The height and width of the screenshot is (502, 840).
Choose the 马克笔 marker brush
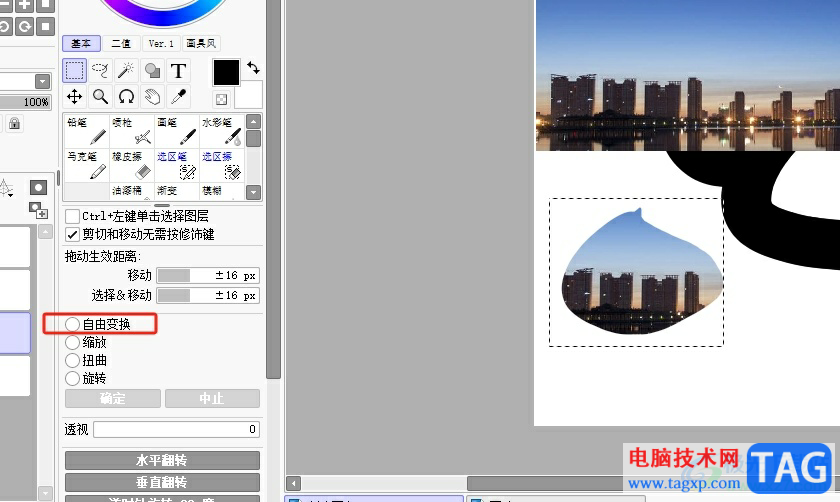point(86,165)
